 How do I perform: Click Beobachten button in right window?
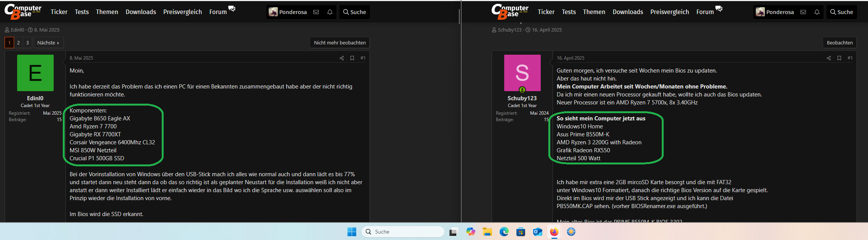840,43
